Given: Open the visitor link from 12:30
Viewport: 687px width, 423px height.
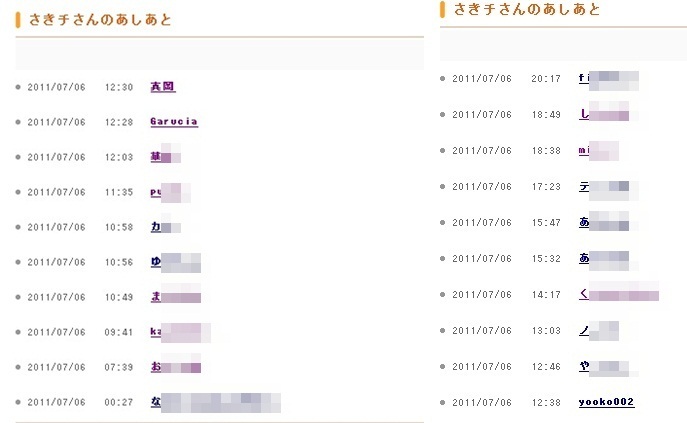Looking at the screenshot, I should (x=162, y=87).
